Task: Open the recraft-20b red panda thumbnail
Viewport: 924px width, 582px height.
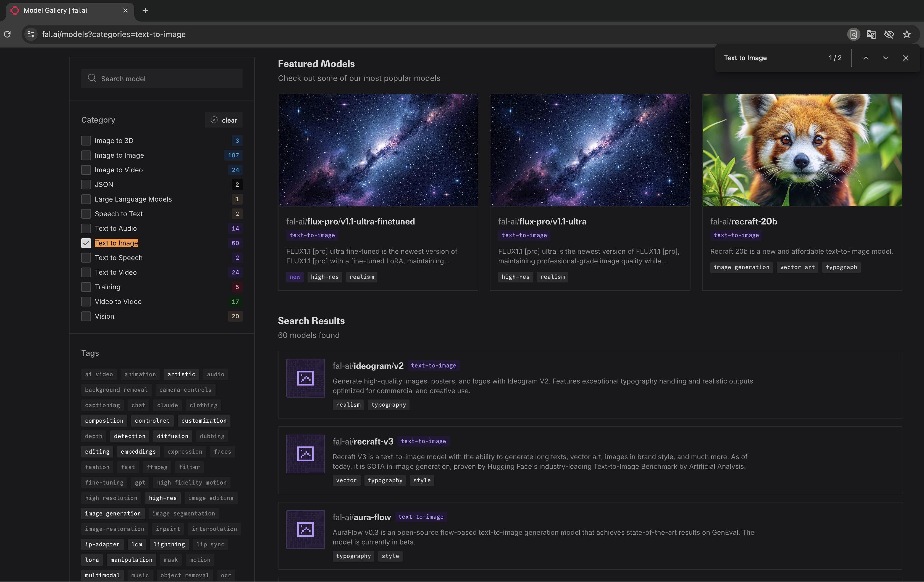Action: coord(802,150)
